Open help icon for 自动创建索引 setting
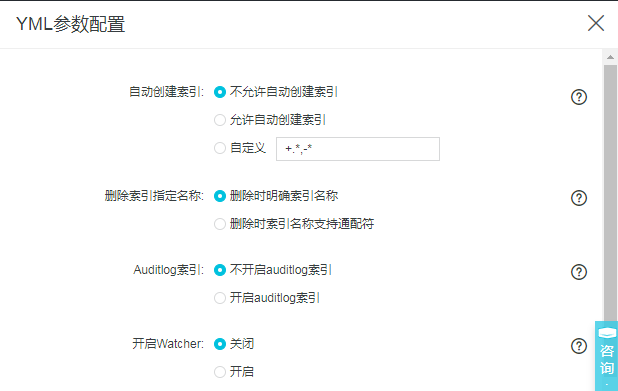The width and height of the screenshot is (618, 391). 579,97
